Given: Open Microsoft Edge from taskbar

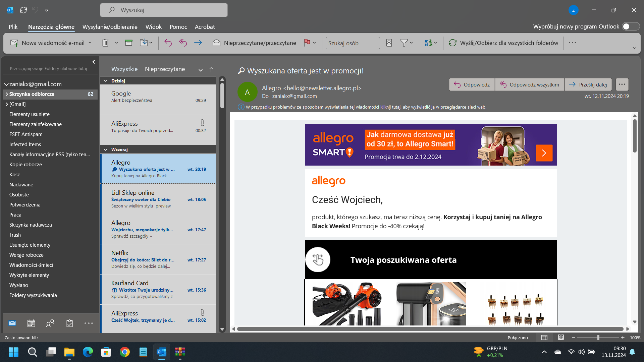Looking at the screenshot, I should point(88,352).
